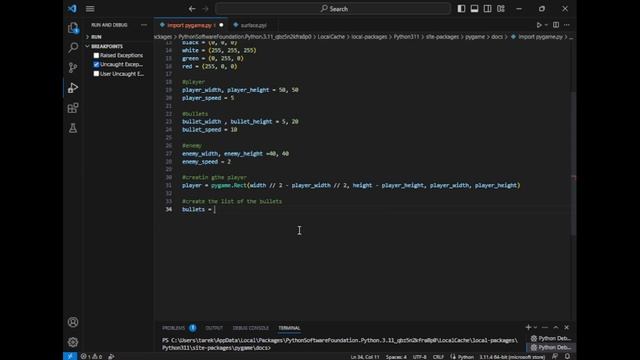Image resolution: width=640 pixels, height=360 pixels.
Task: Open the run options dropdown arrow
Action: coord(546,25)
